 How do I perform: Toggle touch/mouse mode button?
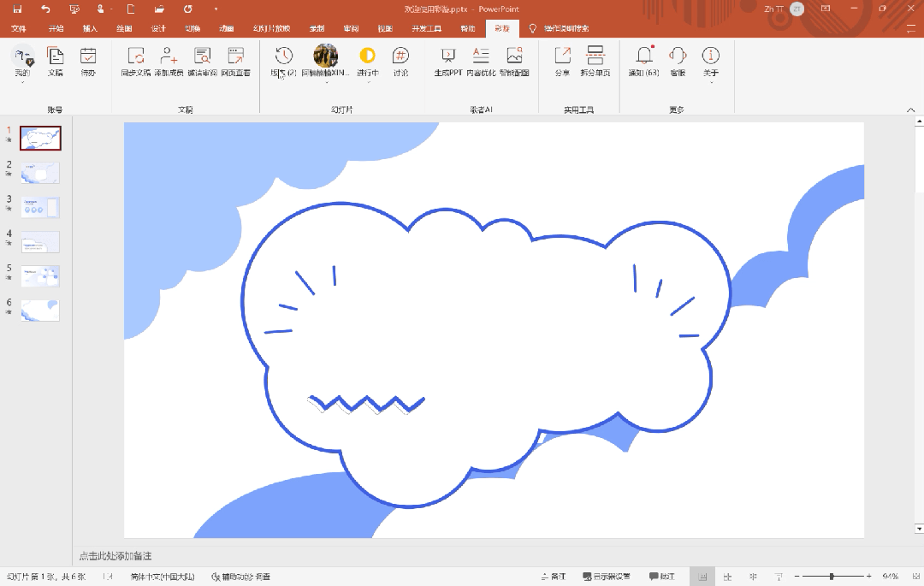102,9
